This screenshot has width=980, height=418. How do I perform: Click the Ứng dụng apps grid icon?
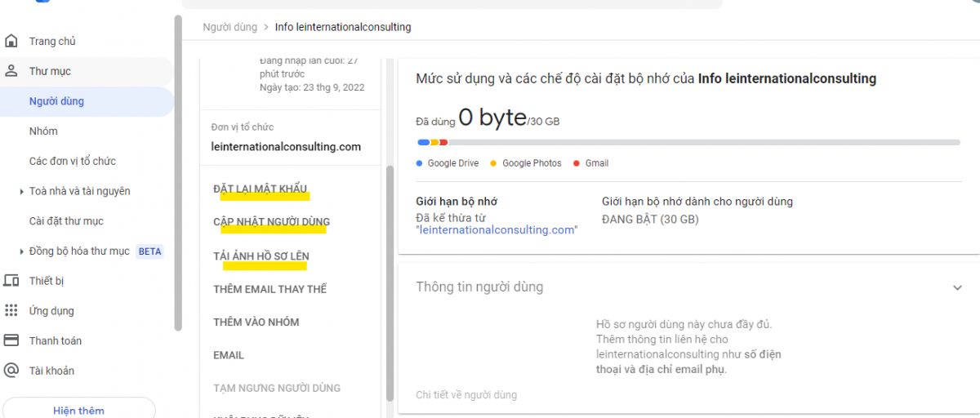tap(11, 311)
